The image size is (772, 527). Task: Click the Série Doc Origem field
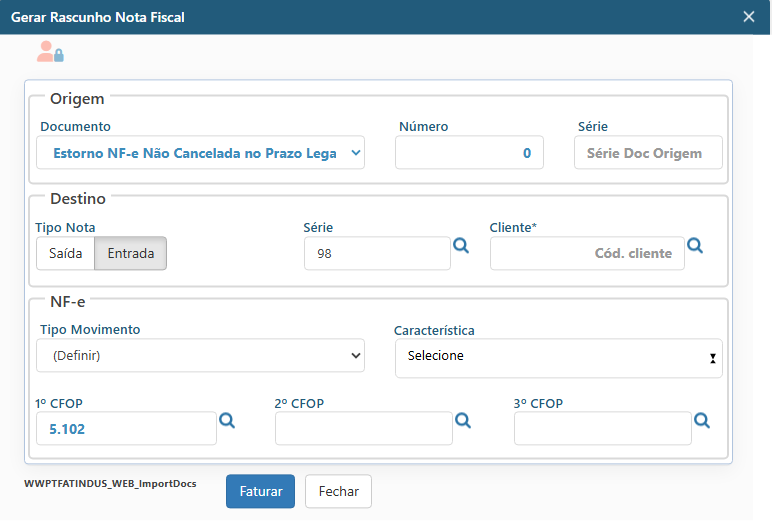point(648,153)
